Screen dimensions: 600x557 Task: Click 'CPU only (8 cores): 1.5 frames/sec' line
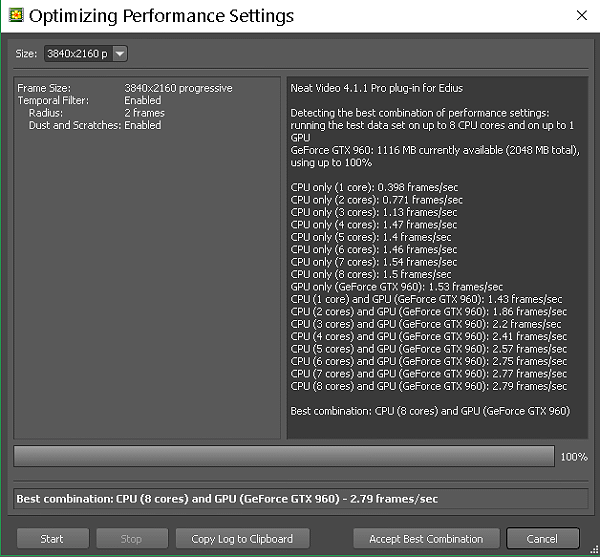pyautogui.click(x=371, y=274)
